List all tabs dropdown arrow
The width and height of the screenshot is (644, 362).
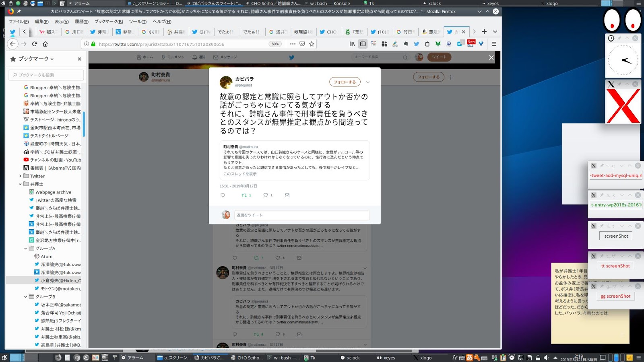[x=495, y=31]
